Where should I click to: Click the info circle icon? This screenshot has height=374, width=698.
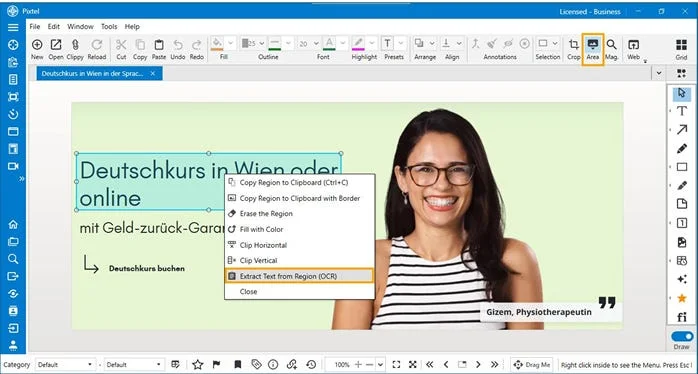click(x=273, y=365)
